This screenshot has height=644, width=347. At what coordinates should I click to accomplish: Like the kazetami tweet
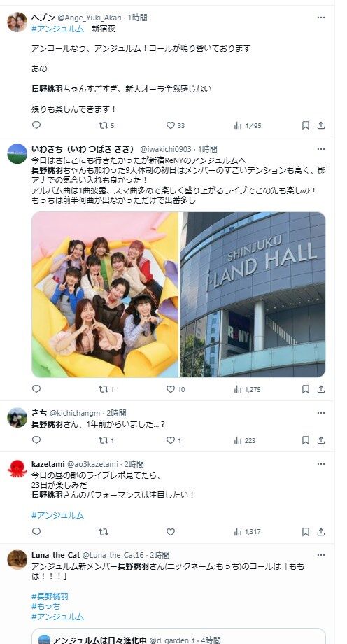pos(171,531)
